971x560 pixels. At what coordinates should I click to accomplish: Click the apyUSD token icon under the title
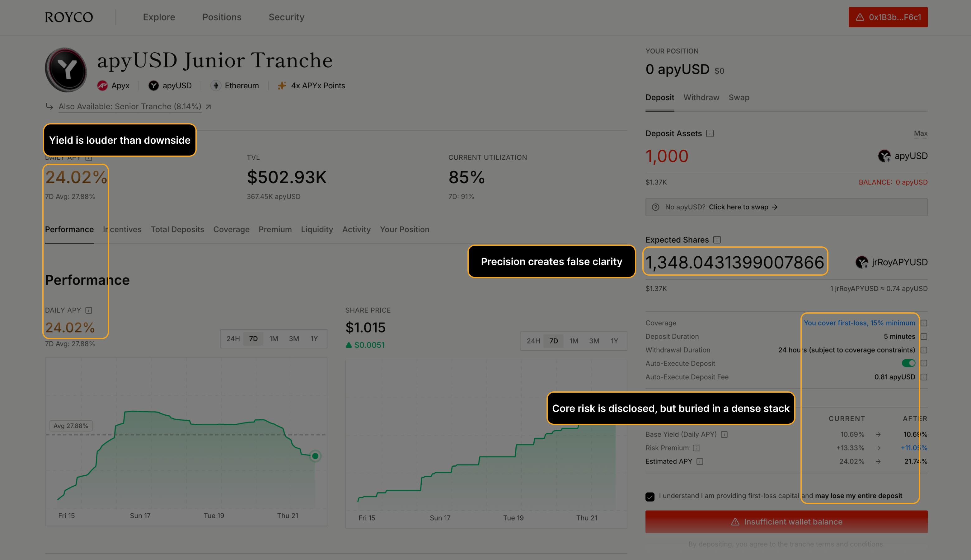coord(153,85)
